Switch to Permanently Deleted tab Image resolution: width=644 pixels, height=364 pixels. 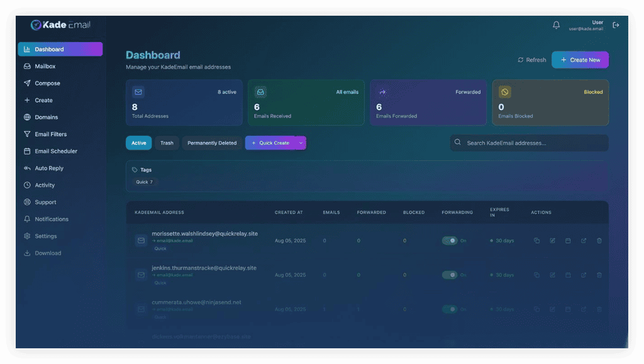click(212, 143)
